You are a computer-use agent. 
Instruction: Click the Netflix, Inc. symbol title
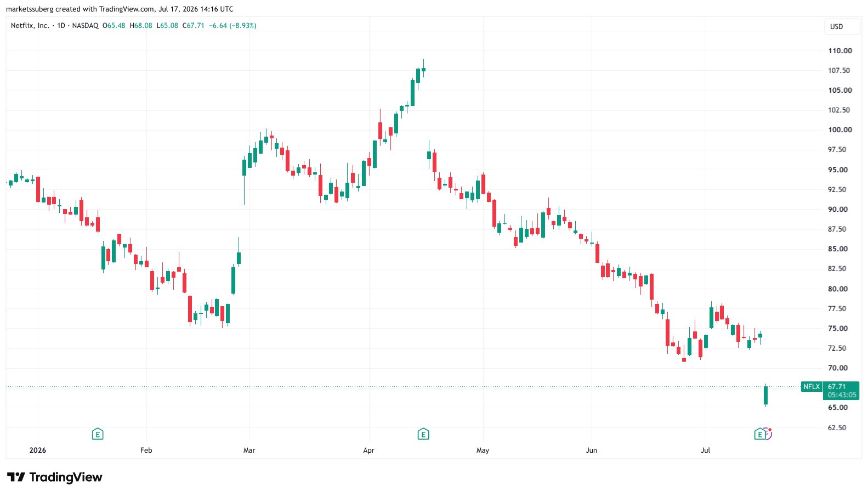[x=30, y=26]
